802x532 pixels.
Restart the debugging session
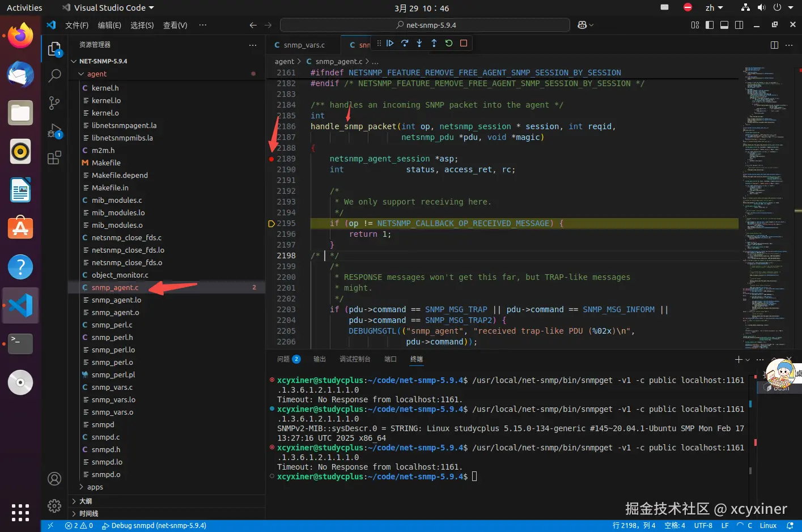[x=449, y=43]
